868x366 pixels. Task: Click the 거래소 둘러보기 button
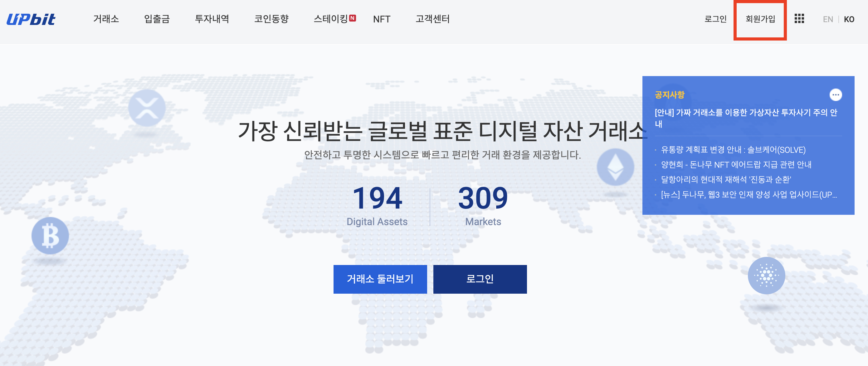(x=380, y=279)
